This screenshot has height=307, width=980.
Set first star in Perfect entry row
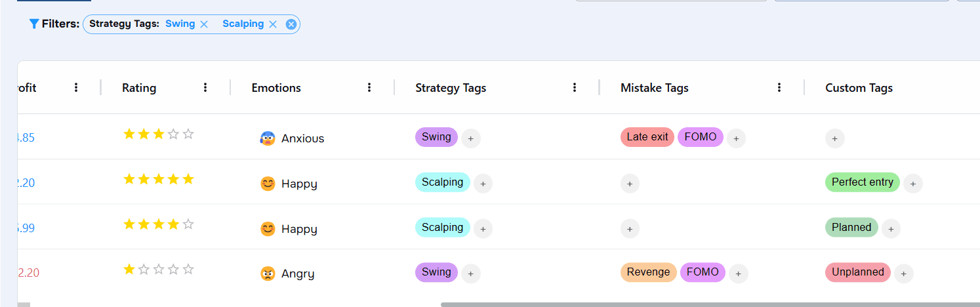pos(129,179)
